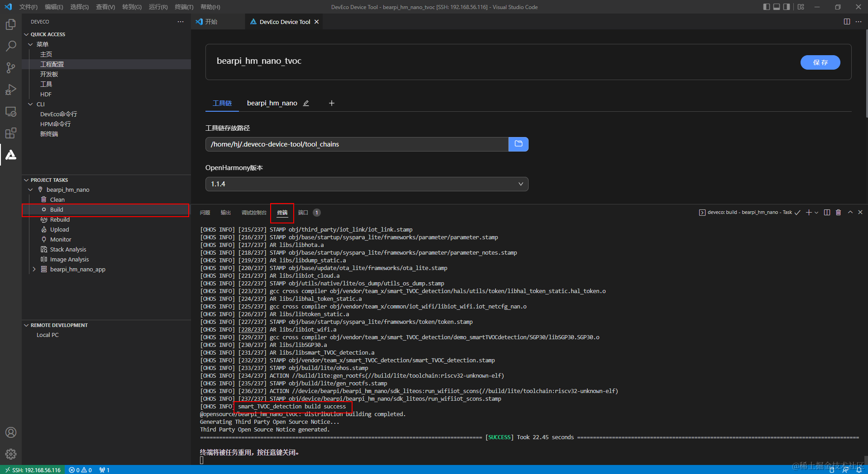
Task: Run the Rebuild project task
Action: (106, 220)
